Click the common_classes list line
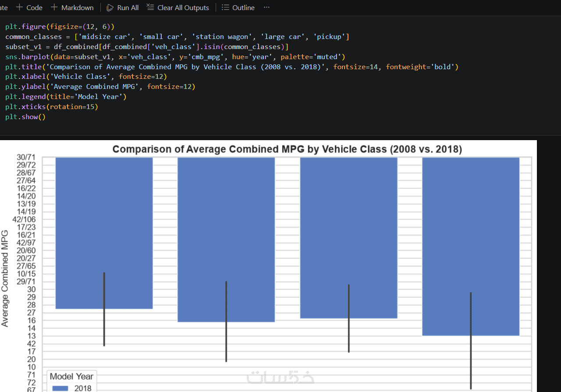Screen dimensions: 561x392 click(178, 37)
